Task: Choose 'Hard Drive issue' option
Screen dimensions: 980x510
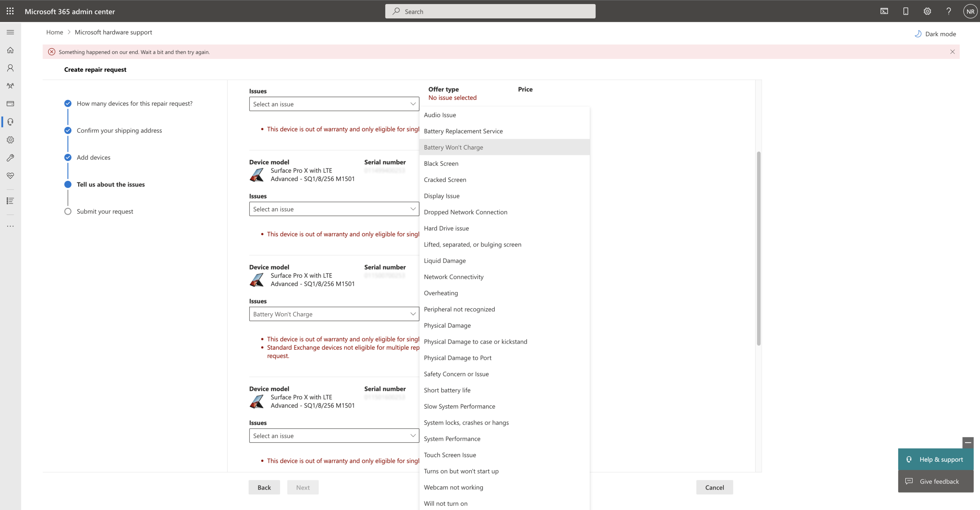Action: [505, 228]
